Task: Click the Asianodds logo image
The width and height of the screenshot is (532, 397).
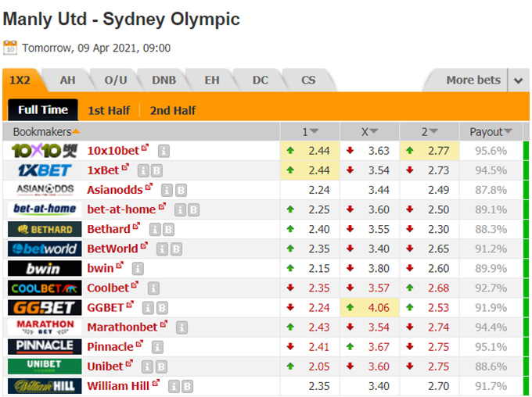Action: pos(45,190)
